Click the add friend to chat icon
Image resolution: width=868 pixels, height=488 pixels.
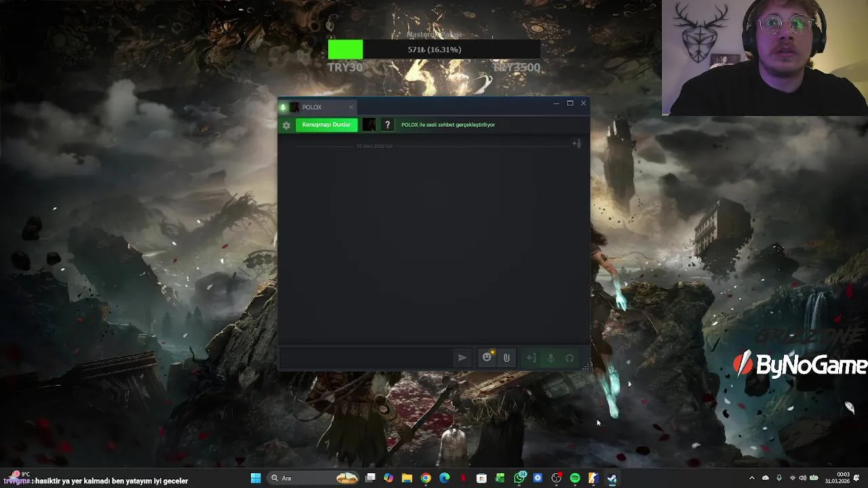tap(576, 143)
